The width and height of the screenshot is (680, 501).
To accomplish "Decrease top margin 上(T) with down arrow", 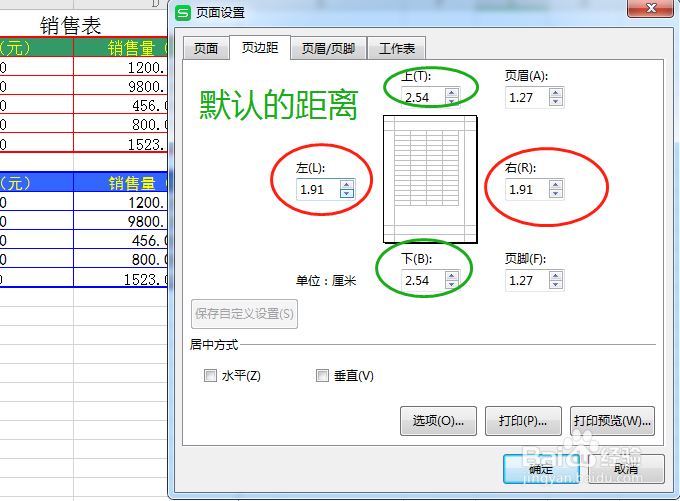I will pyautogui.click(x=451, y=102).
